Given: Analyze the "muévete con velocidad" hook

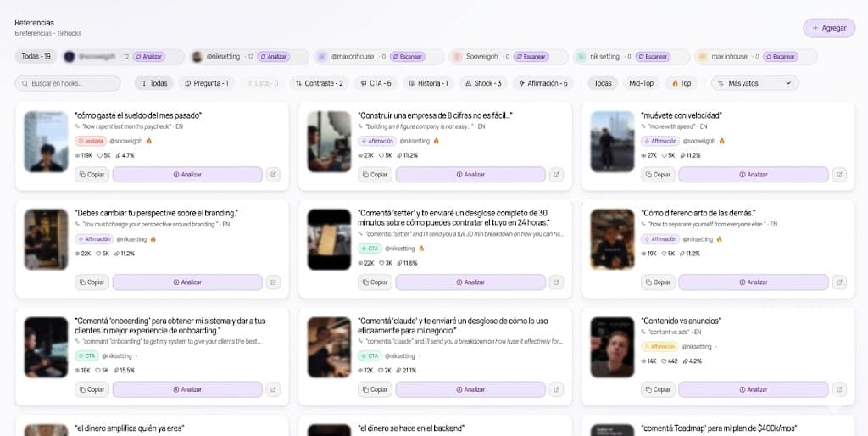Looking at the screenshot, I should point(754,175).
